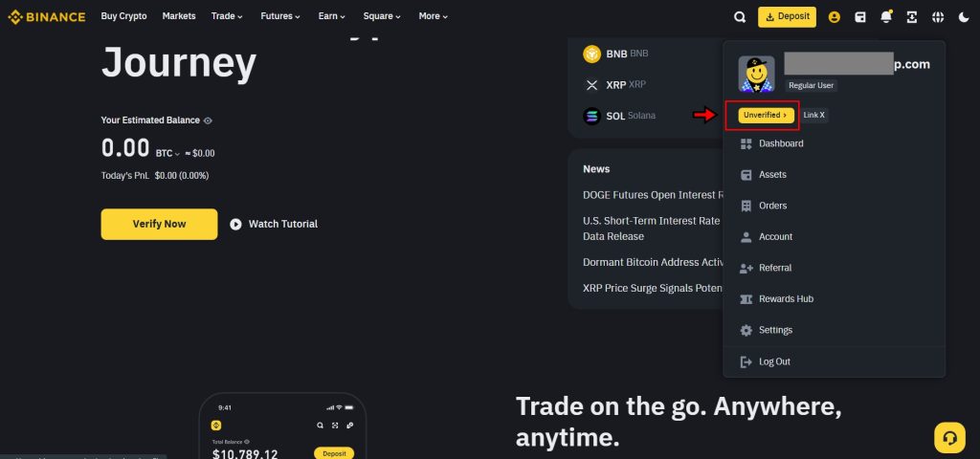The width and height of the screenshot is (980, 459).
Task: Open the wallet icon in header
Action: [860, 17]
